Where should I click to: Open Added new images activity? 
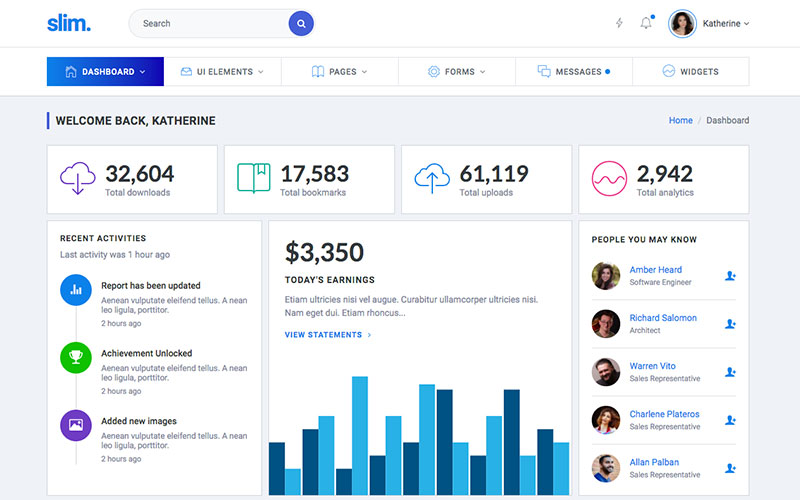(x=139, y=421)
